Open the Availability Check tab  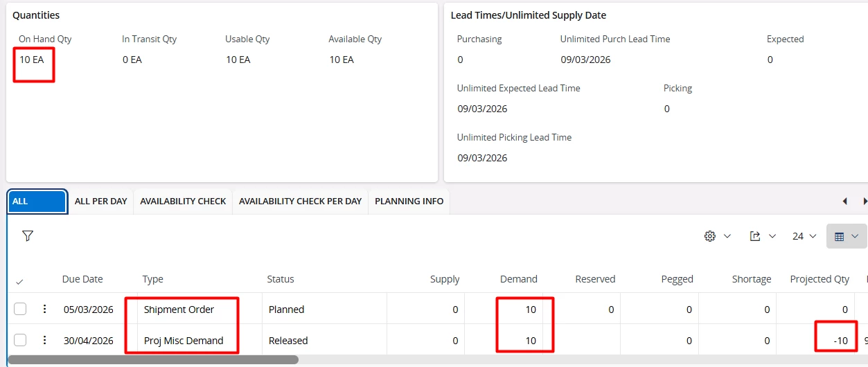tap(183, 202)
